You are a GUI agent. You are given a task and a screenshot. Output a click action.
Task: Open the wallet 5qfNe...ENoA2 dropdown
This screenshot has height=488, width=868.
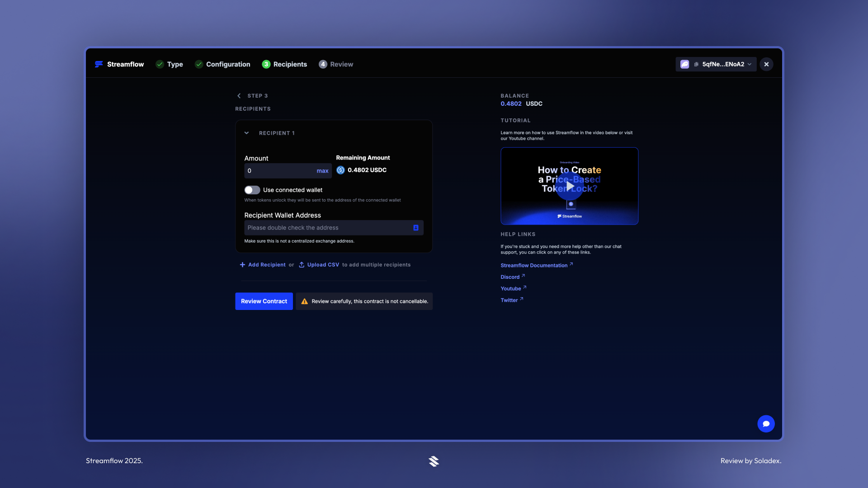coord(716,64)
